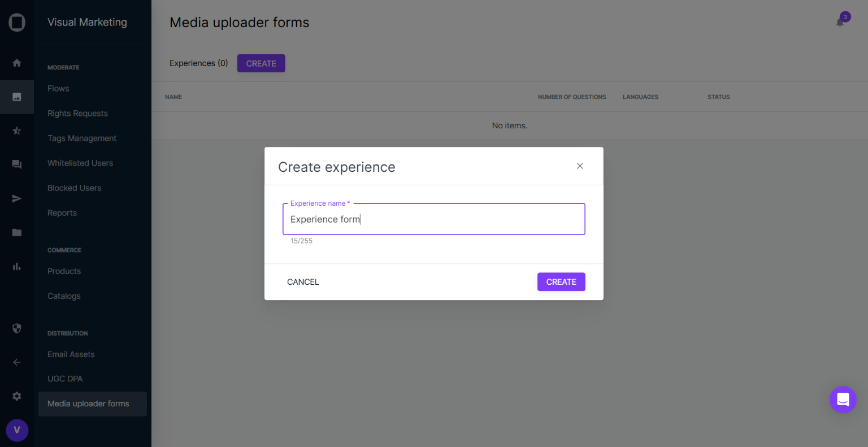Open the image gallery rail icon
This screenshot has height=447, width=868.
(17, 97)
